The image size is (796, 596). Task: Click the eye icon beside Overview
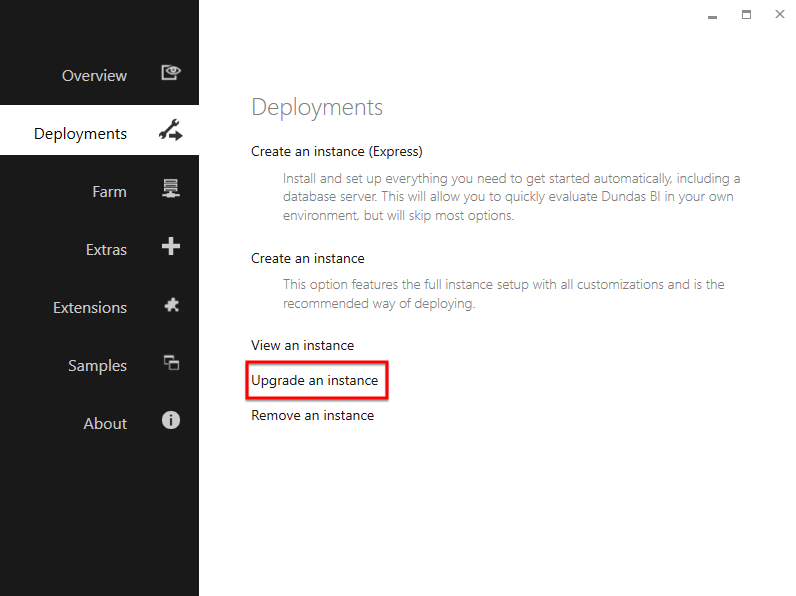(171, 73)
